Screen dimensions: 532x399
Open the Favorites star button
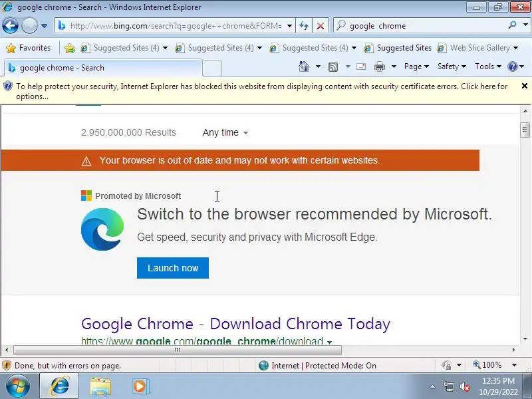(x=29, y=48)
